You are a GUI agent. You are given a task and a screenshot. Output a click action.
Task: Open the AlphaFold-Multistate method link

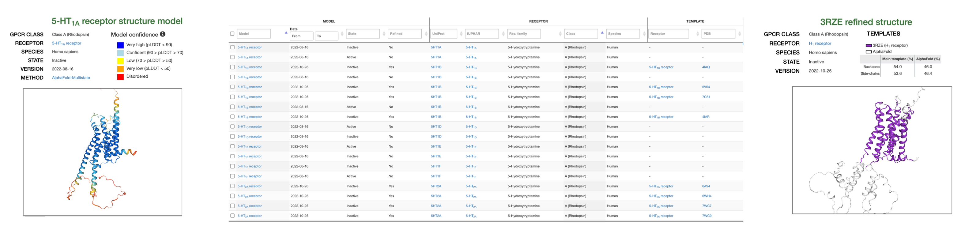coord(71,77)
